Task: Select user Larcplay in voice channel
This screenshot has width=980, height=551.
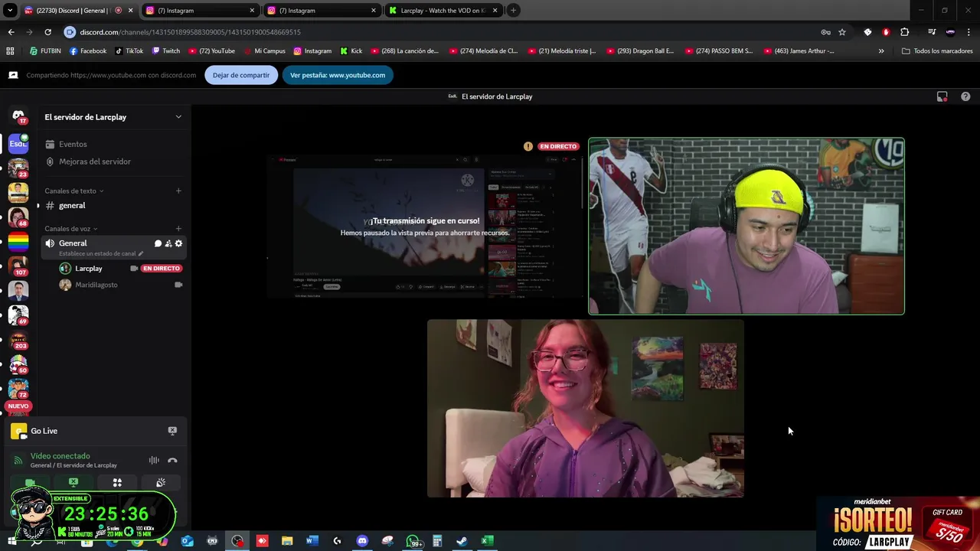Action: click(121, 269)
